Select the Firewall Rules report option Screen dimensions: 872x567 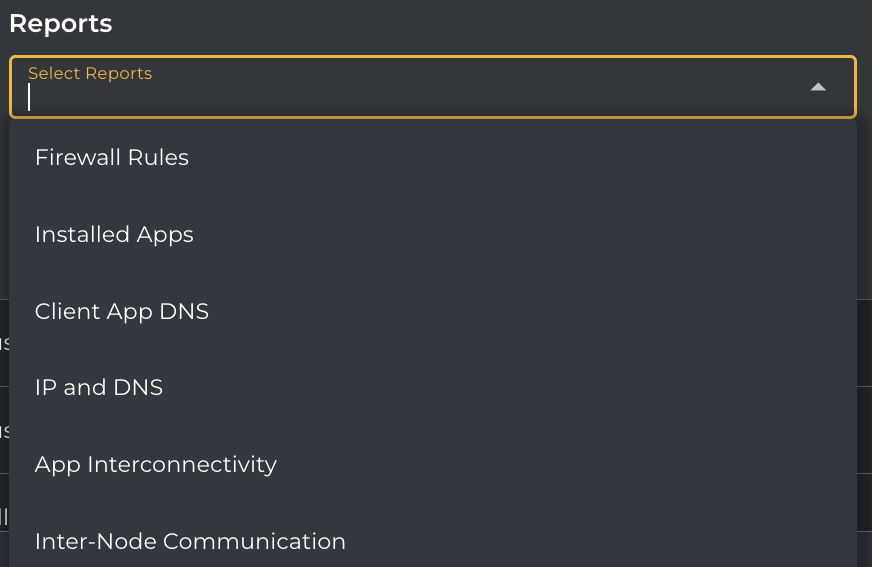click(112, 158)
